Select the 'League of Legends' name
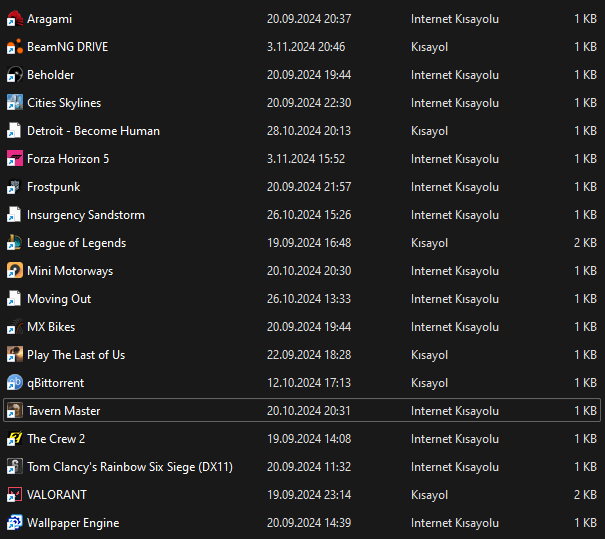This screenshot has width=605, height=539. 76,243
